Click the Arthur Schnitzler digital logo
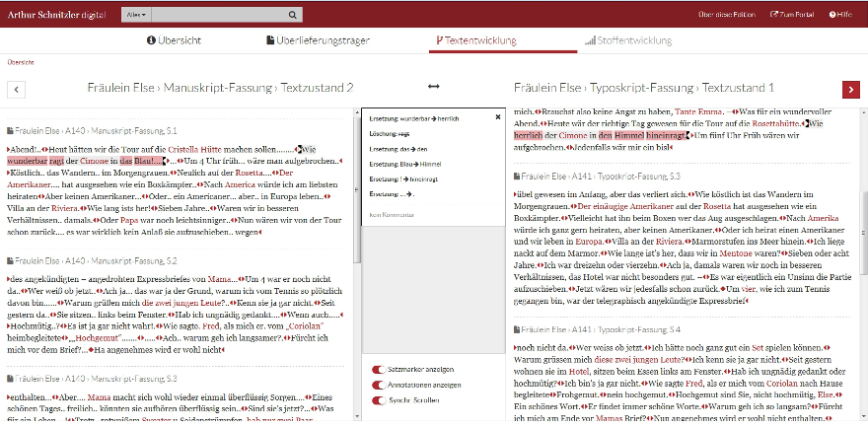The image size is (868, 428). (x=56, y=15)
